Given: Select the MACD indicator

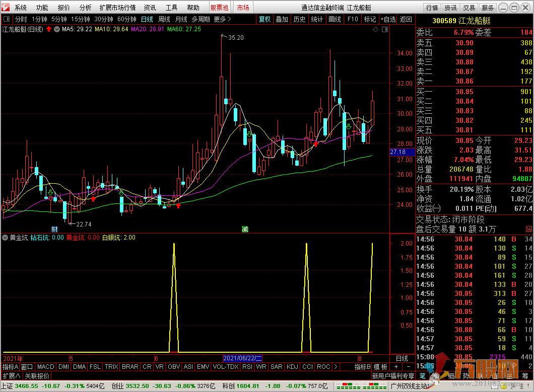Looking at the screenshot, I should 46,366.
